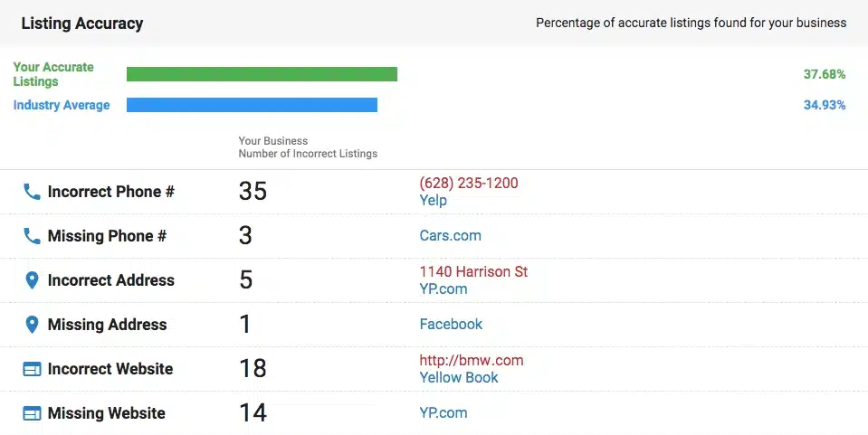Open the Yelp listing link

[433, 201]
